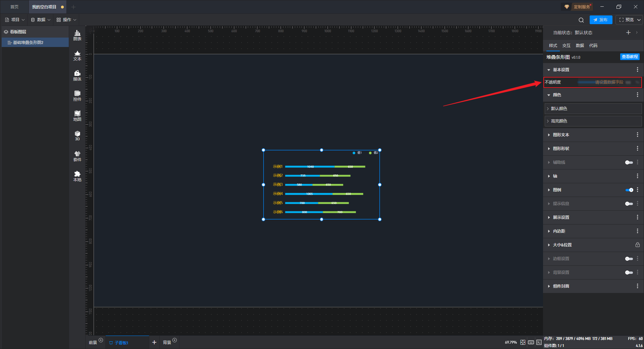
Task: Open 内边距 more options menu
Action: point(637,231)
